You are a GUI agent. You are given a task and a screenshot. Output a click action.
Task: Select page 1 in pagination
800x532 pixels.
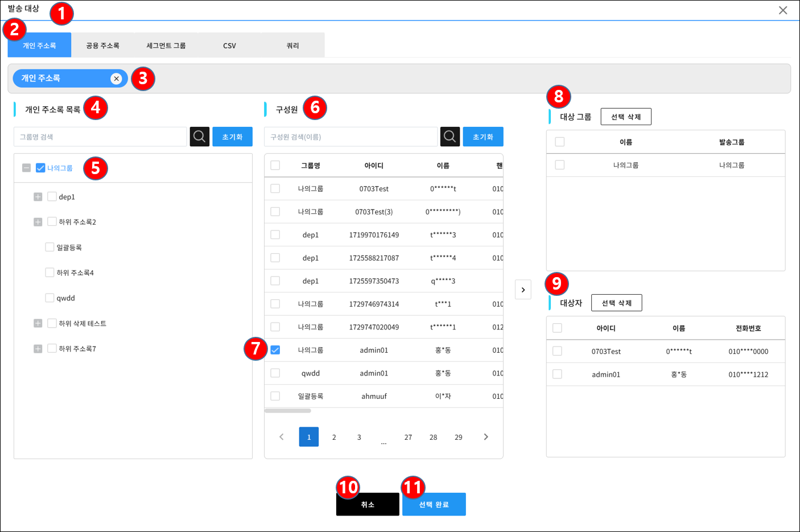(x=309, y=437)
